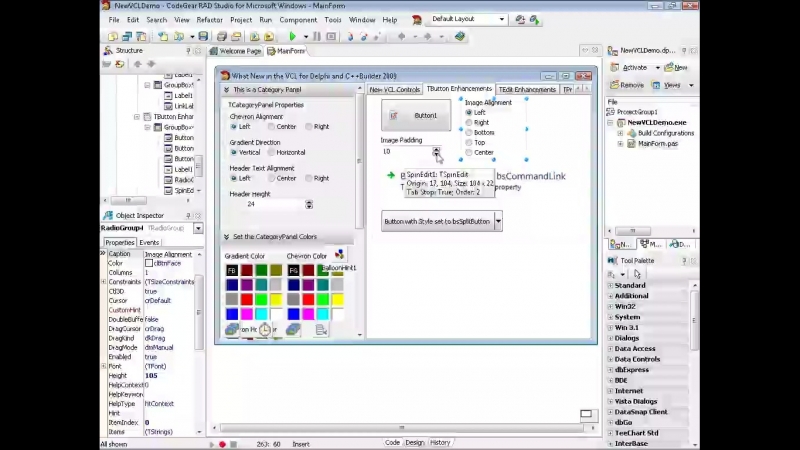Click the Trace Into debug icon
The height and width of the screenshot is (450, 800).
point(351,37)
